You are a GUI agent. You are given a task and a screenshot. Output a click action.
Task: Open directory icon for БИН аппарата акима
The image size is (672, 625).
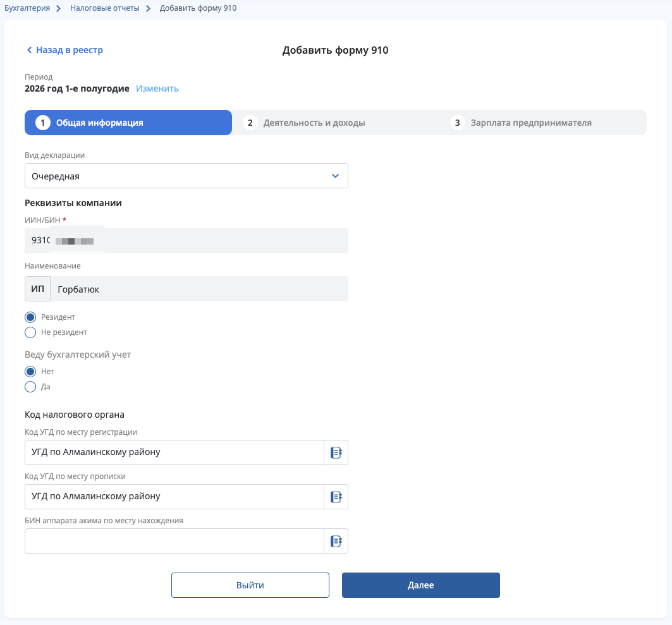pyautogui.click(x=336, y=541)
